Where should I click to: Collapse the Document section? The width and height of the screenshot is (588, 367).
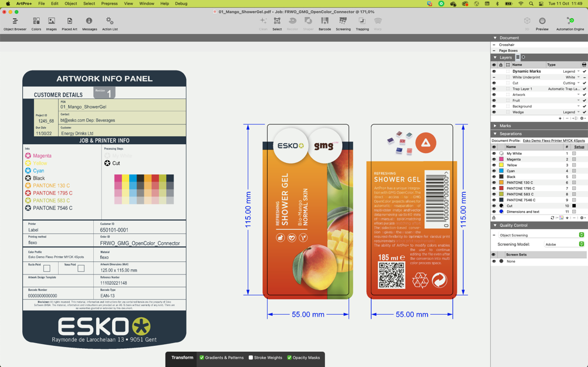[x=495, y=38]
